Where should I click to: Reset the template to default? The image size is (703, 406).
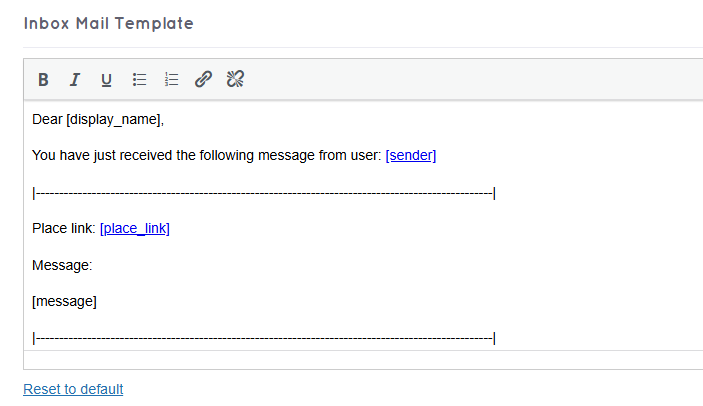[73, 389]
